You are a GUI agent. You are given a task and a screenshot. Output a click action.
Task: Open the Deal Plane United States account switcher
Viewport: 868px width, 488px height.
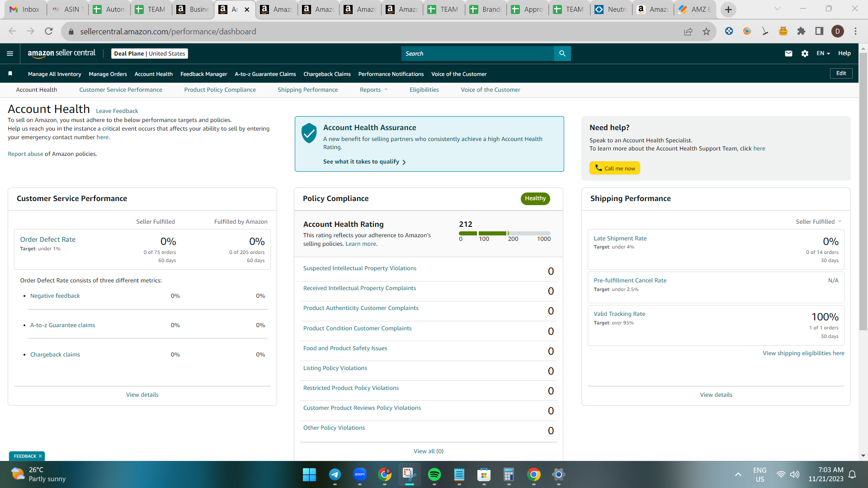coord(150,53)
